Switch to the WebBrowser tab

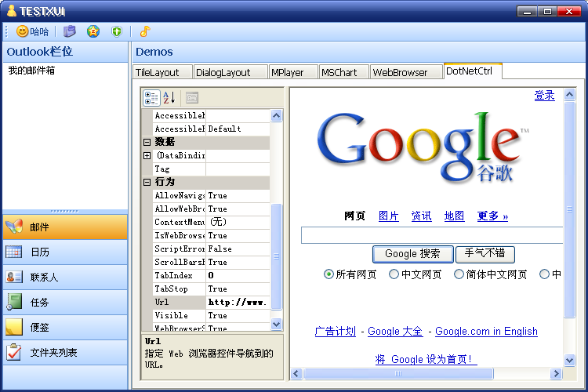pyautogui.click(x=406, y=72)
